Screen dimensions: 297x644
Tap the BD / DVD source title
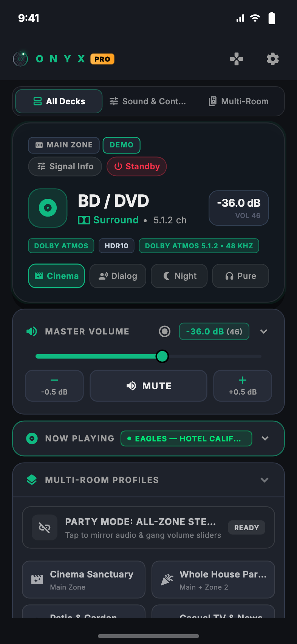(113, 201)
